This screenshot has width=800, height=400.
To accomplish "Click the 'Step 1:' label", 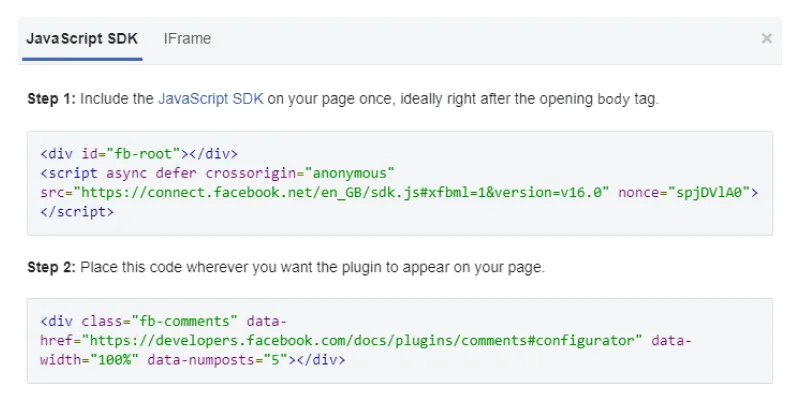I will (52, 98).
